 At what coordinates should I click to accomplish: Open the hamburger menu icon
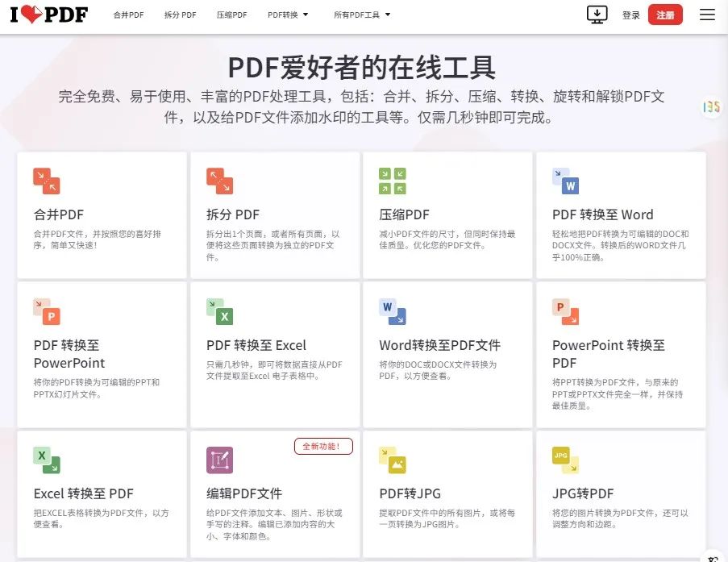coord(707,15)
